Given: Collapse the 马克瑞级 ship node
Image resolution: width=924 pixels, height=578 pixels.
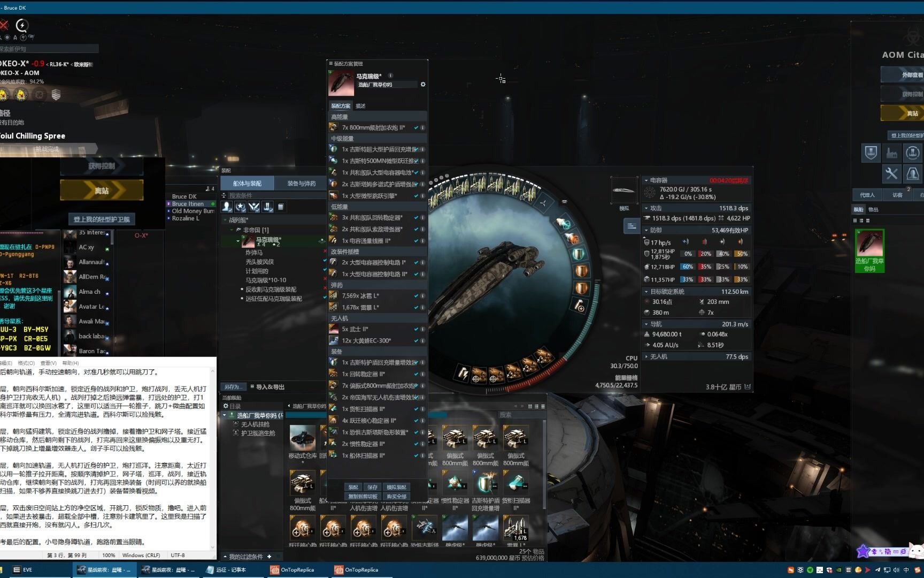Looking at the screenshot, I should [238, 241].
